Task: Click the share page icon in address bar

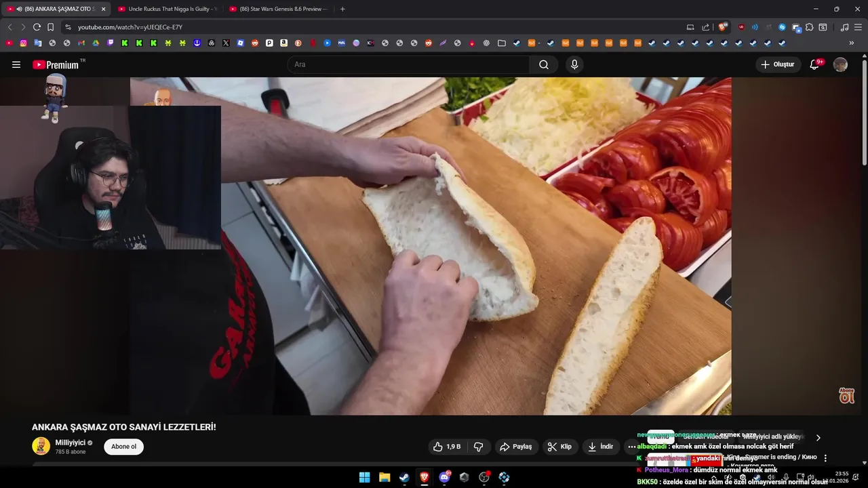Action: 705,27
